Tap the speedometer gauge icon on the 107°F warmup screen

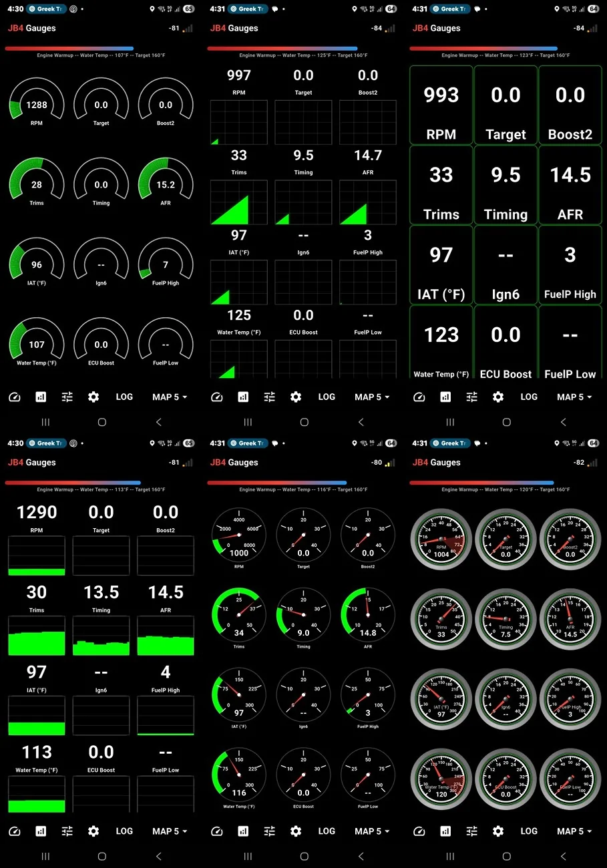point(15,397)
